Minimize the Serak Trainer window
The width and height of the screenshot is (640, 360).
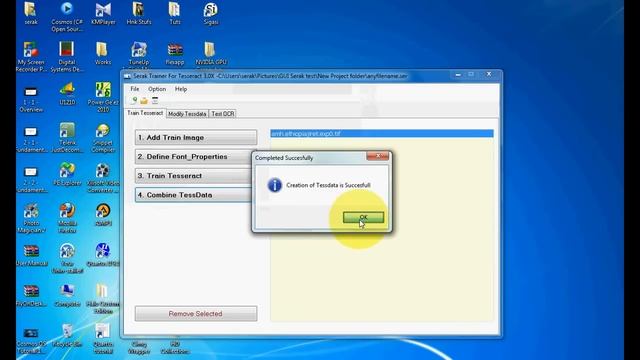458,75
